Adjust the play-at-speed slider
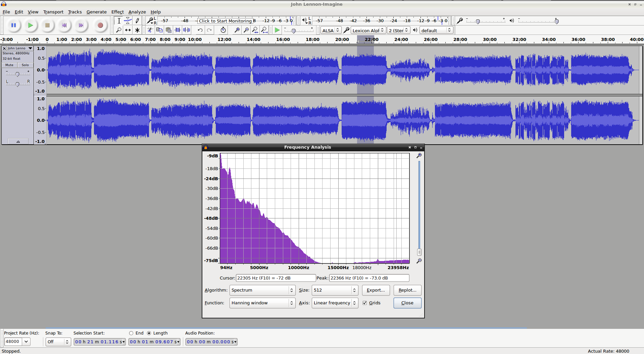 294,31
